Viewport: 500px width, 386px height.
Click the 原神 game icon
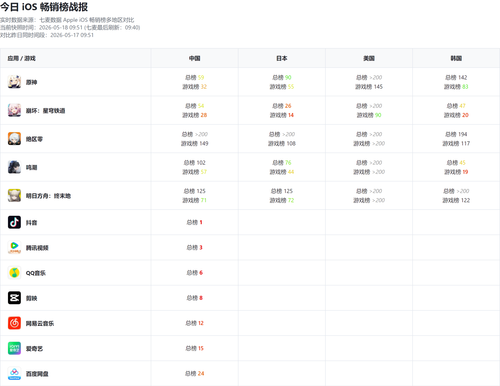coord(14,82)
